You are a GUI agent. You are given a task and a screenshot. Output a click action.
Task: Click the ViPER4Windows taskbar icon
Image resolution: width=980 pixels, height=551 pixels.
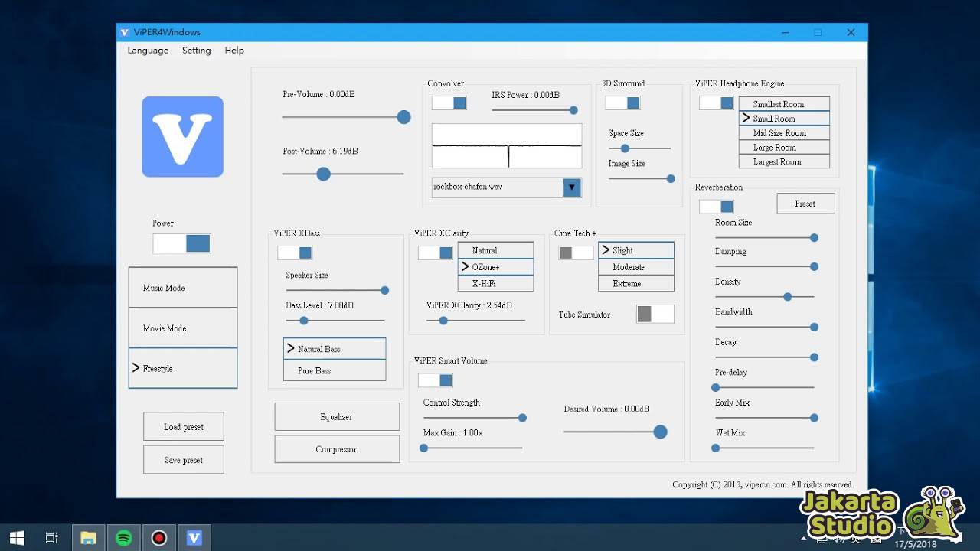[x=194, y=537]
